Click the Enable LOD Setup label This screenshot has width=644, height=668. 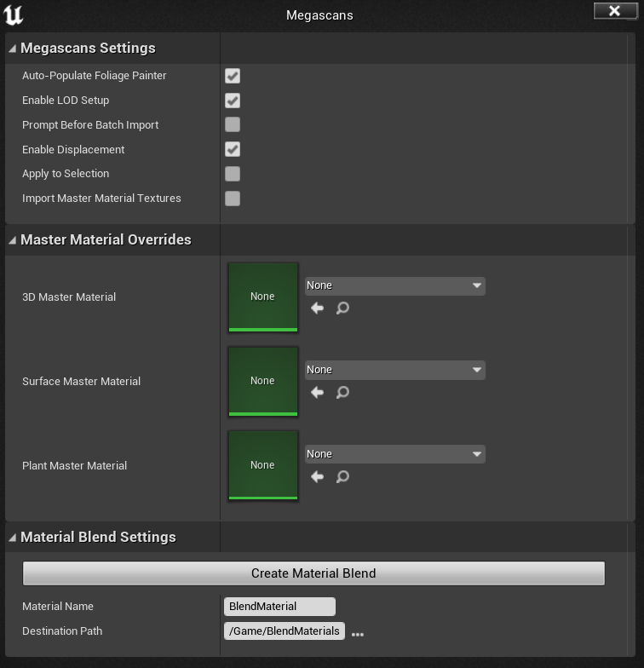click(66, 101)
